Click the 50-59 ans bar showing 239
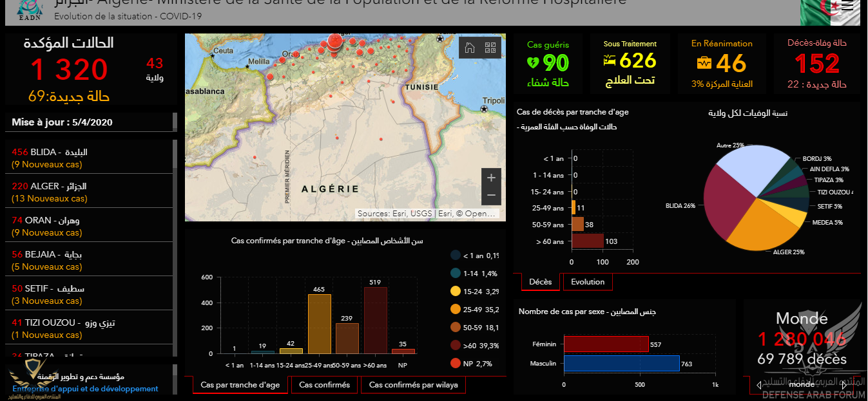The width and height of the screenshot is (868, 401). (347, 338)
